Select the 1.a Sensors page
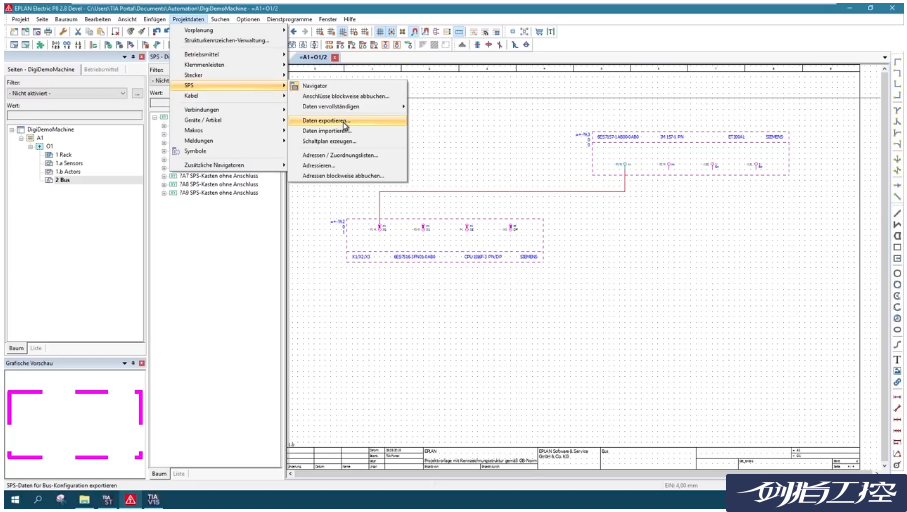The height and width of the screenshot is (512, 907). coord(69,162)
